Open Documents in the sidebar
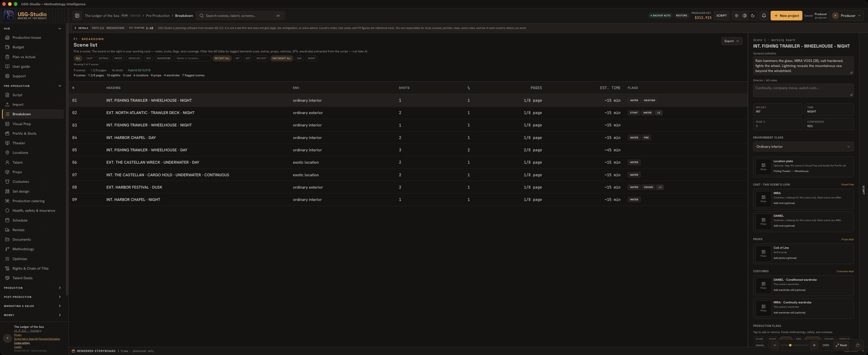 (33, 240)
